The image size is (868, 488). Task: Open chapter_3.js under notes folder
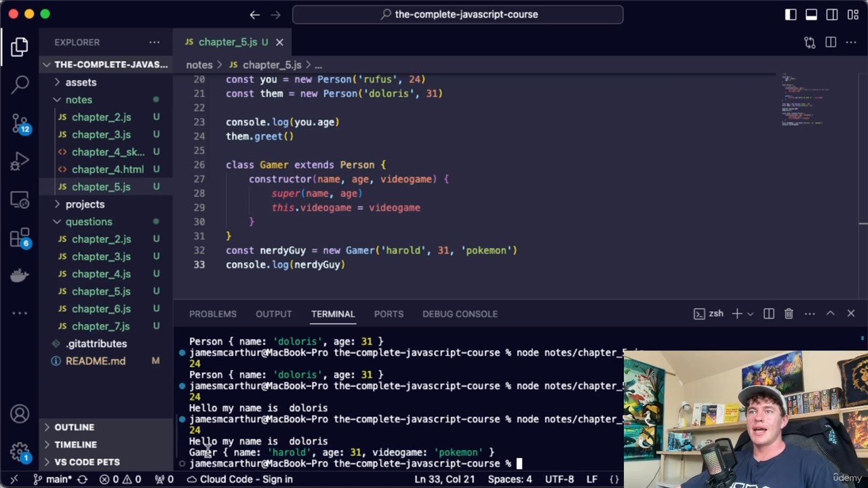click(x=106, y=134)
